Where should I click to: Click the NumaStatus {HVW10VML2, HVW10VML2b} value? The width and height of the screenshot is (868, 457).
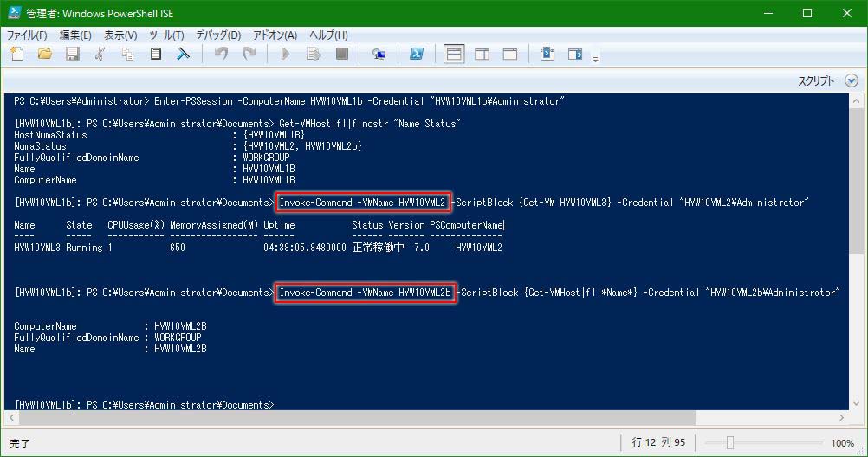pos(302,146)
